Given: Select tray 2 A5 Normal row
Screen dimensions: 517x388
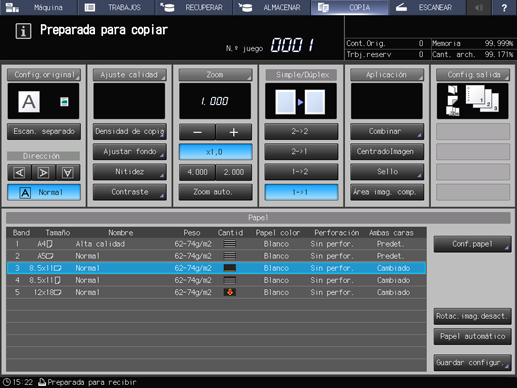Looking at the screenshot, I should coord(216,256).
